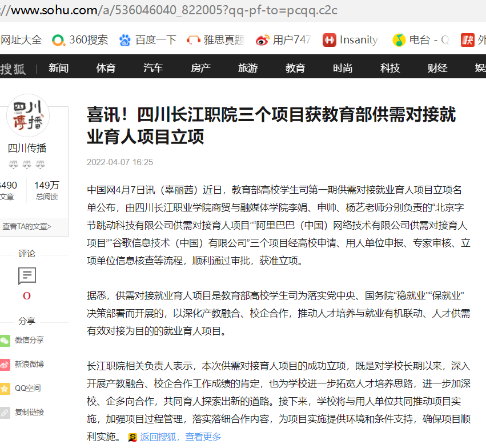Viewport: 486px width, 448px height.
Task: Open the 网址大全 bookmark
Action: pyautogui.click(x=21, y=40)
